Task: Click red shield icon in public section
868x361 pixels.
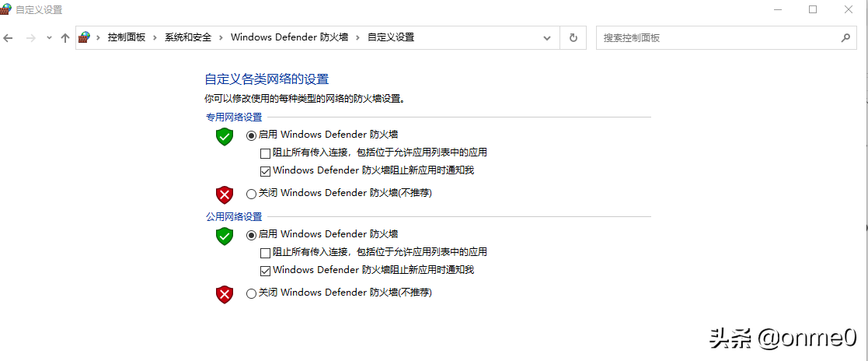Action: click(225, 294)
